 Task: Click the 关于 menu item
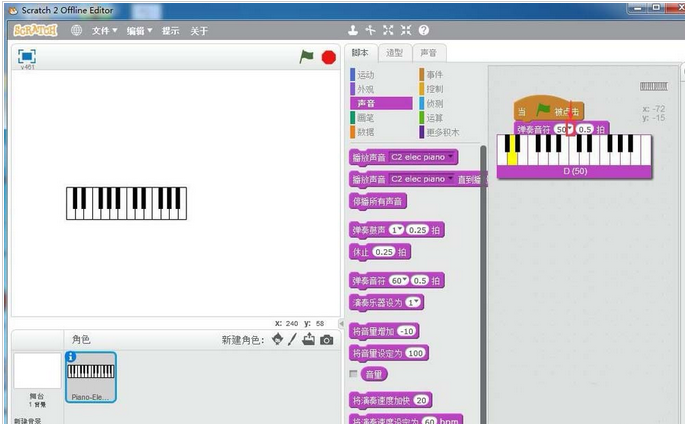[x=199, y=31]
